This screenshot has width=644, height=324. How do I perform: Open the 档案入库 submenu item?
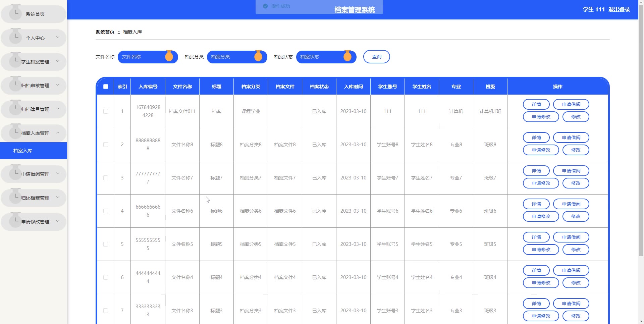point(23,151)
